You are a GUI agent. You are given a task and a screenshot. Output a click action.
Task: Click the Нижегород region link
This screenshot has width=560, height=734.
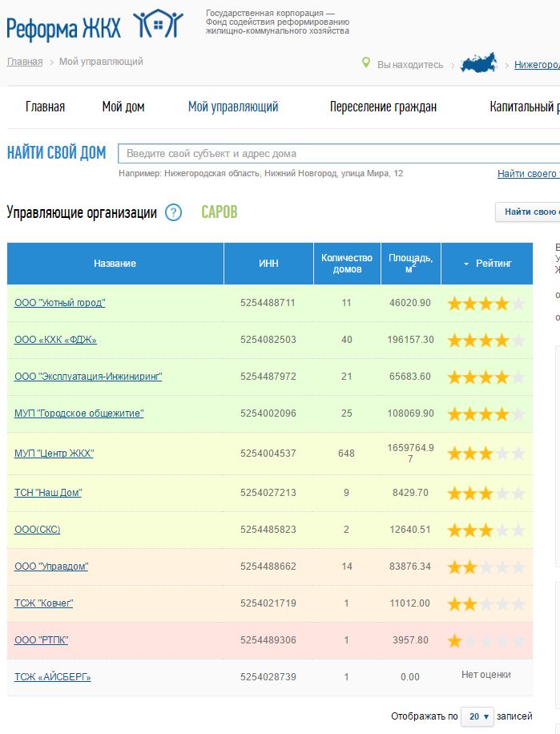tap(537, 65)
